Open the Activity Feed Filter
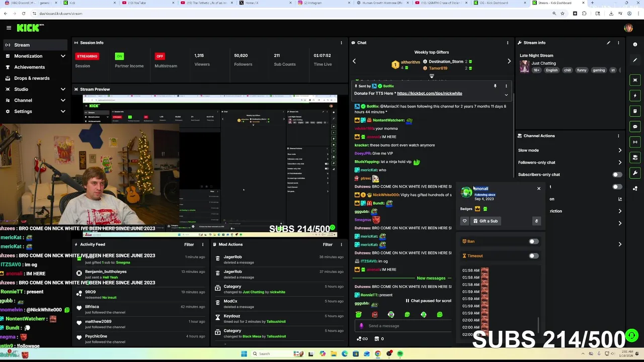Image resolution: width=644 pixels, height=362 pixels. tap(189, 244)
